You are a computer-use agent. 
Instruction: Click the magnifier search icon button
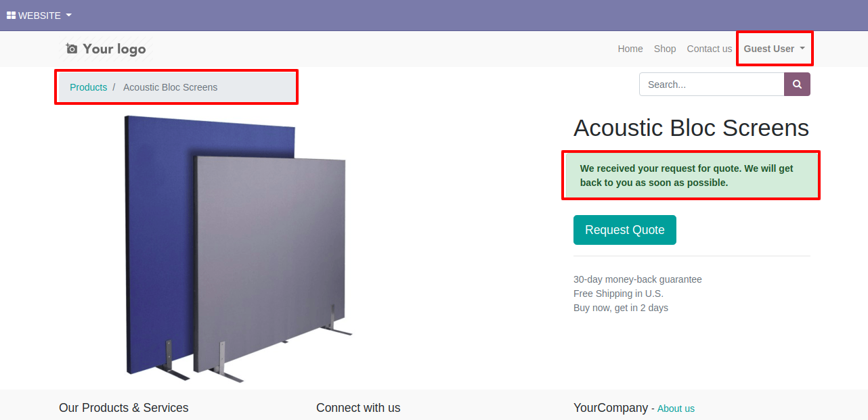pos(797,85)
